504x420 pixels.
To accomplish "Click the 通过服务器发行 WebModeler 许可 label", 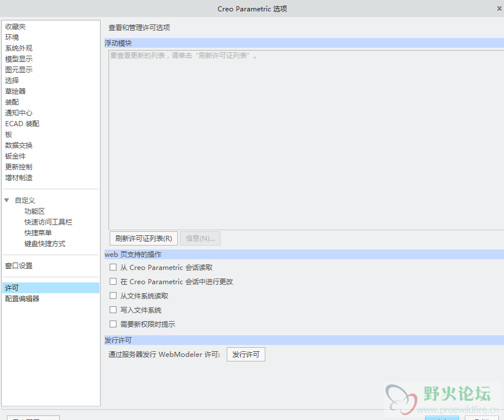I will (x=164, y=355).
